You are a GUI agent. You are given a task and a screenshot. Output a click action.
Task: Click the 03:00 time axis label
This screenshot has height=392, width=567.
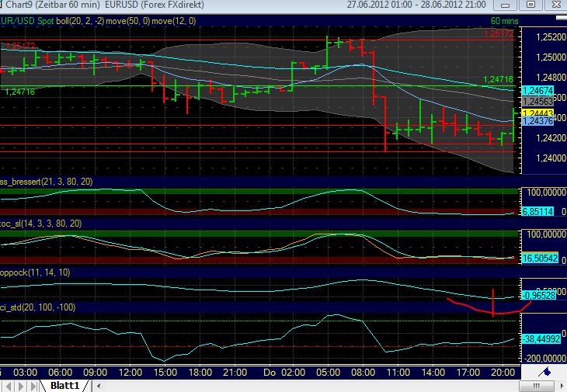pyautogui.click(x=25, y=373)
